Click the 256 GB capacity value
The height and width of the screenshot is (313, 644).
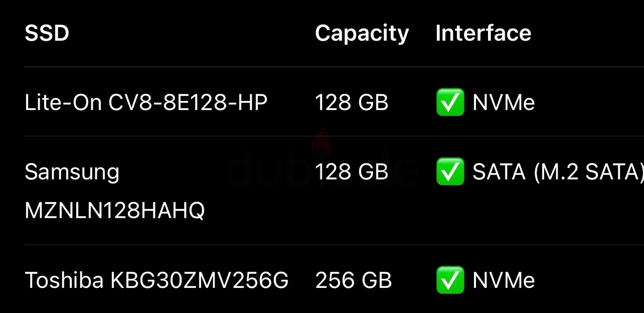click(353, 280)
